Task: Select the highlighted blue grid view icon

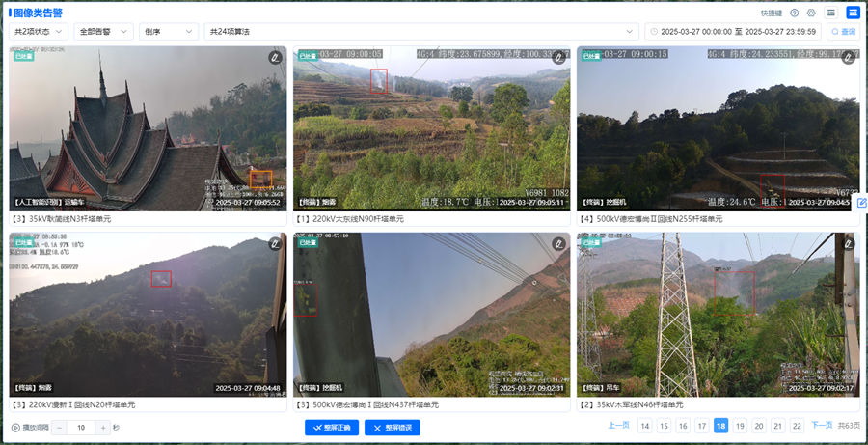Action: pos(853,13)
